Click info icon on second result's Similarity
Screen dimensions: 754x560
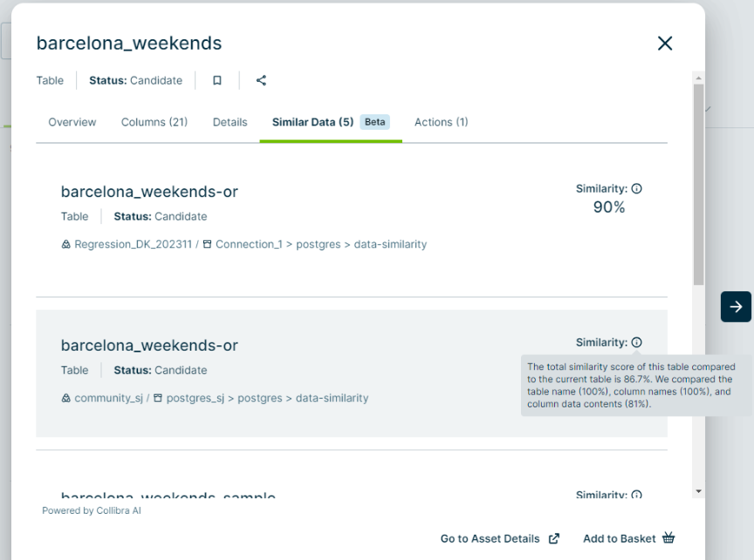[636, 343]
